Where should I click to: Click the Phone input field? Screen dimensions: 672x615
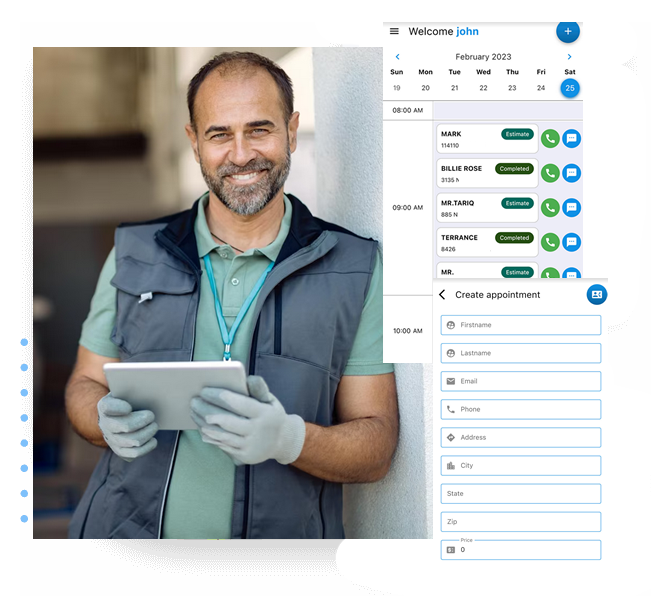click(x=521, y=409)
